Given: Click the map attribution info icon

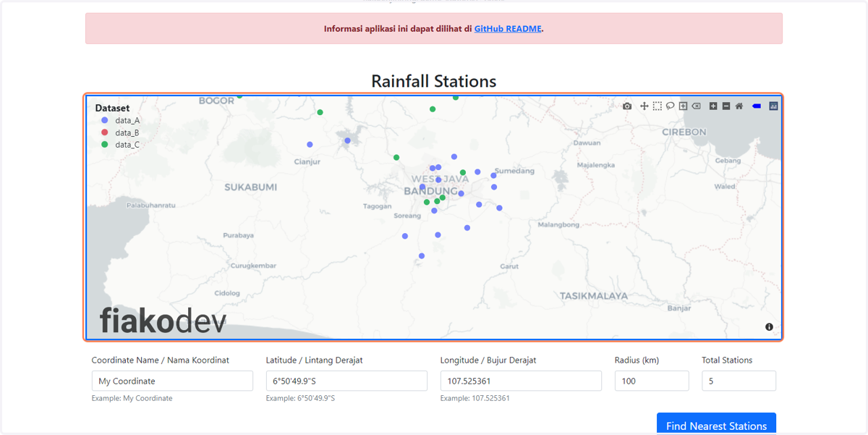Looking at the screenshot, I should (x=769, y=327).
